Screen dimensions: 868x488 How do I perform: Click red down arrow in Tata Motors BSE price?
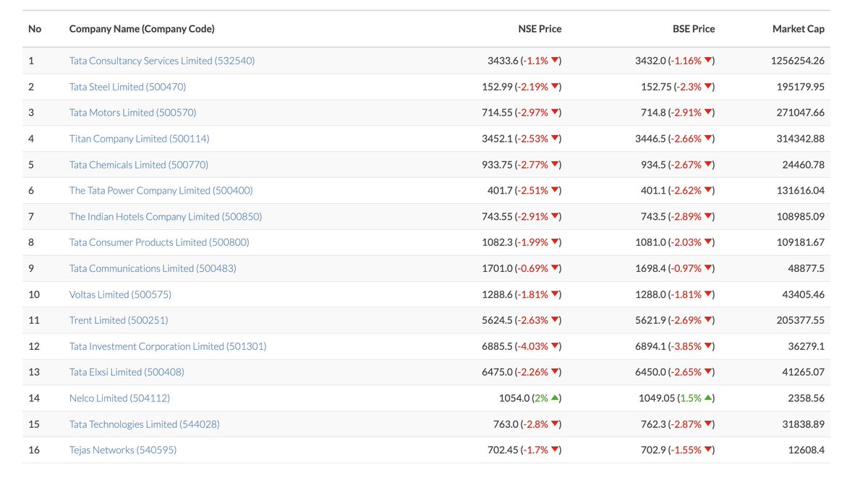coord(708,113)
